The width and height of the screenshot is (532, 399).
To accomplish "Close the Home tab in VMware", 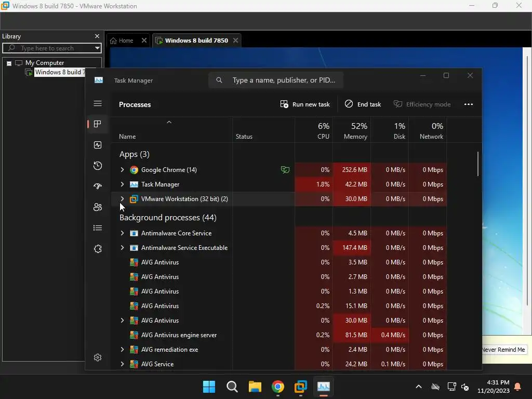I will coord(144,41).
